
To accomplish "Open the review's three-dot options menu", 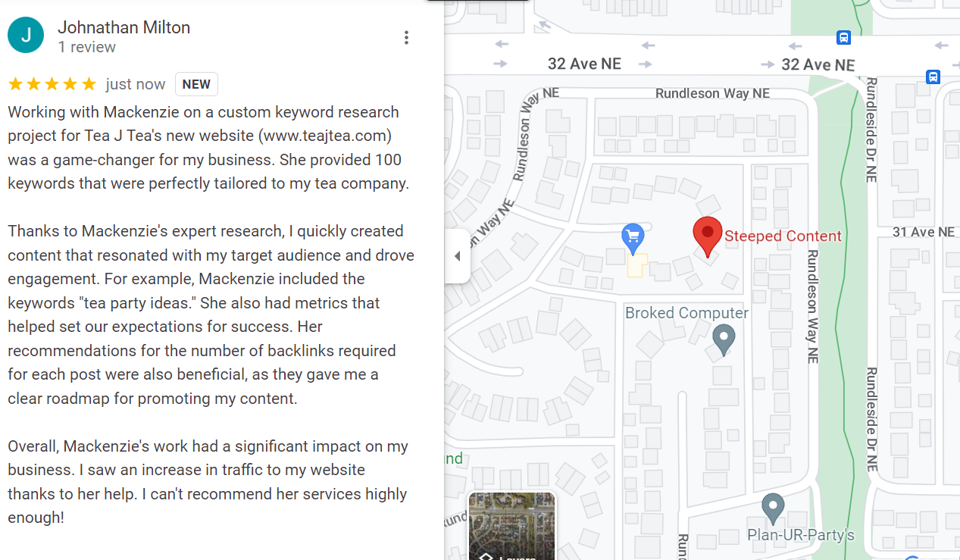I will (x=407, y=37).
